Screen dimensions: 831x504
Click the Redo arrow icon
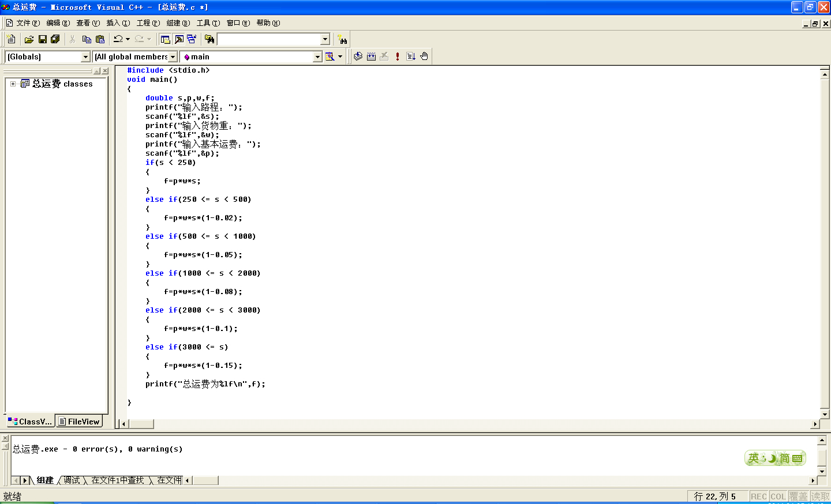pos(139,39)
